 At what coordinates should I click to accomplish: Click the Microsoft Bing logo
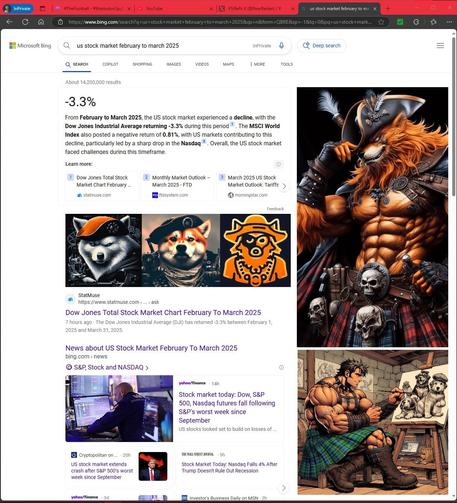(30, 45)
